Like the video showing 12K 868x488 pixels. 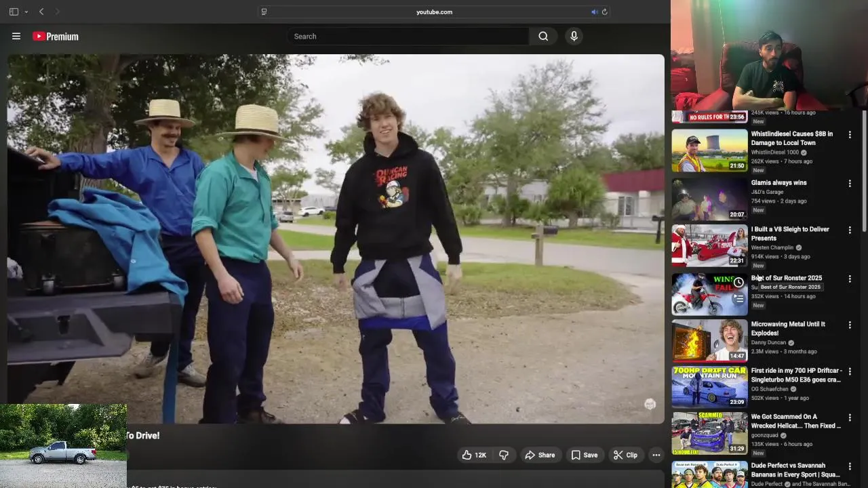[474, 455]
